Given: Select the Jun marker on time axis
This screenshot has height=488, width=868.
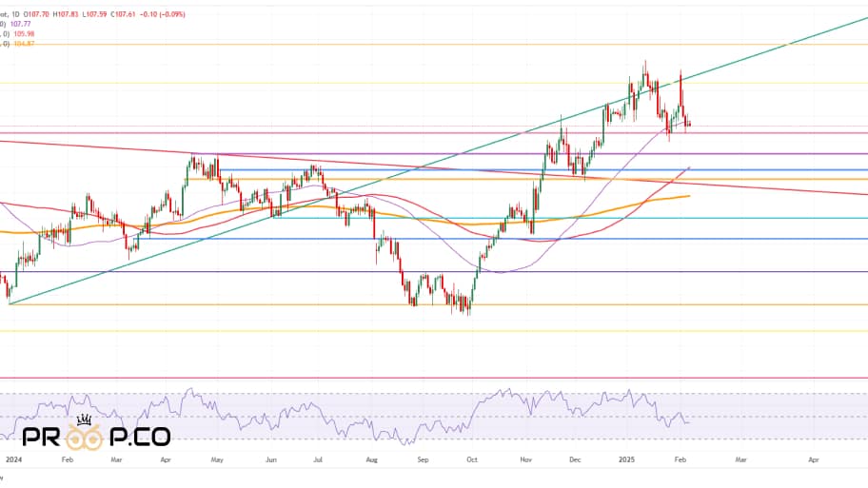Looking at the screenshot, I should pos(270,458).
